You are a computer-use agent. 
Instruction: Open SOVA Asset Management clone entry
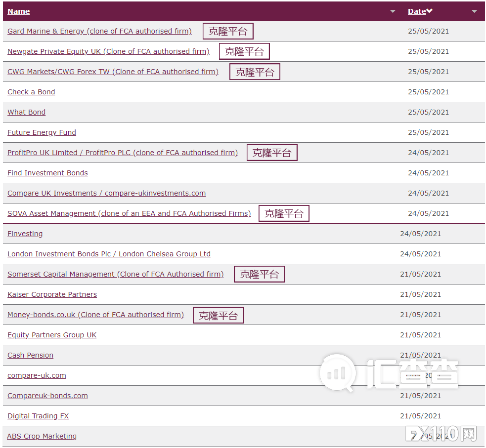tap(129, 213)
